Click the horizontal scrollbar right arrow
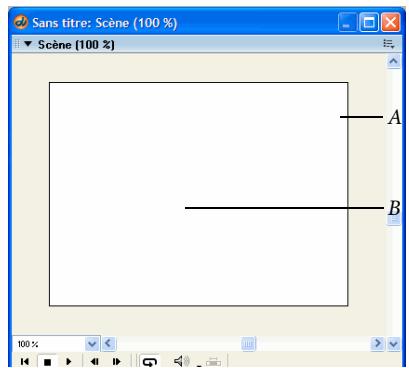Image resolution: width=409 pixels, height=368 pixels. [378, 343]
